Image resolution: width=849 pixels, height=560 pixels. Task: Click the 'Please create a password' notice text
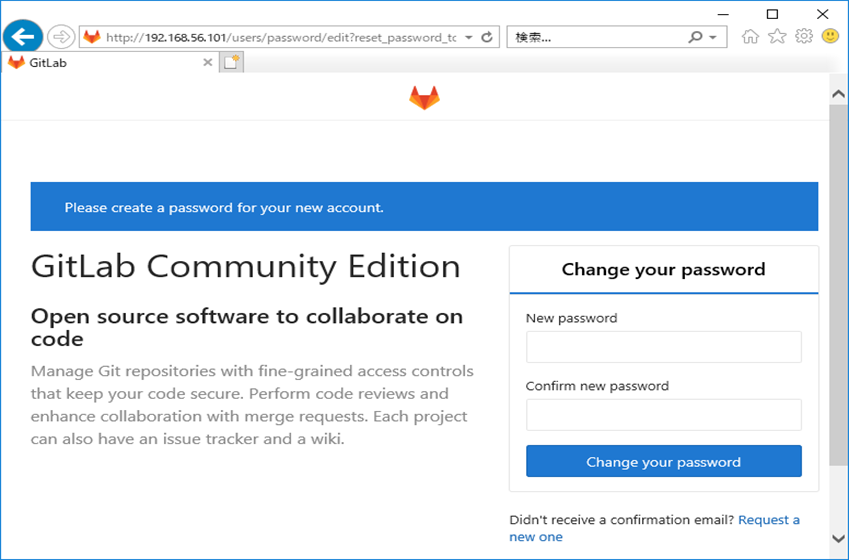[x=224, y=207]
